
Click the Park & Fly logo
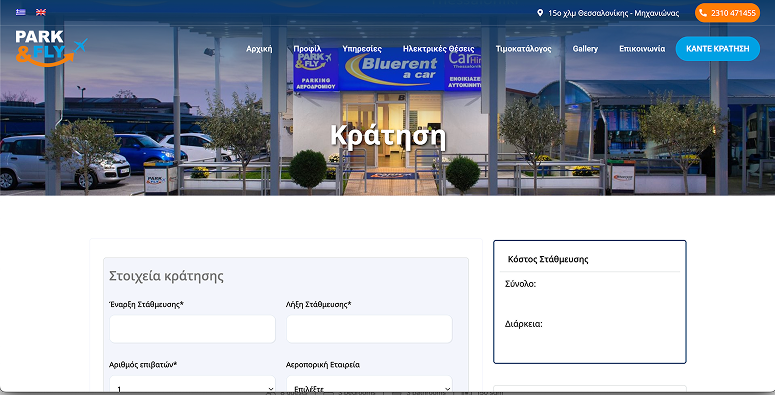[51, 48]
